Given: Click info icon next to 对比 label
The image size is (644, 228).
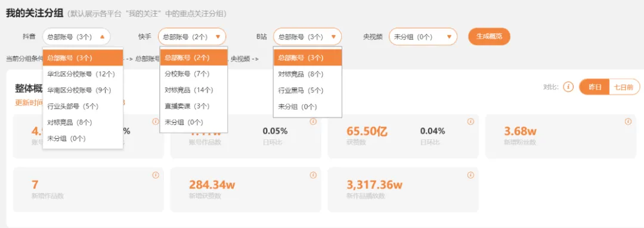Looking at the screenshot, I should pyautogui.click(x=568, y=87).
